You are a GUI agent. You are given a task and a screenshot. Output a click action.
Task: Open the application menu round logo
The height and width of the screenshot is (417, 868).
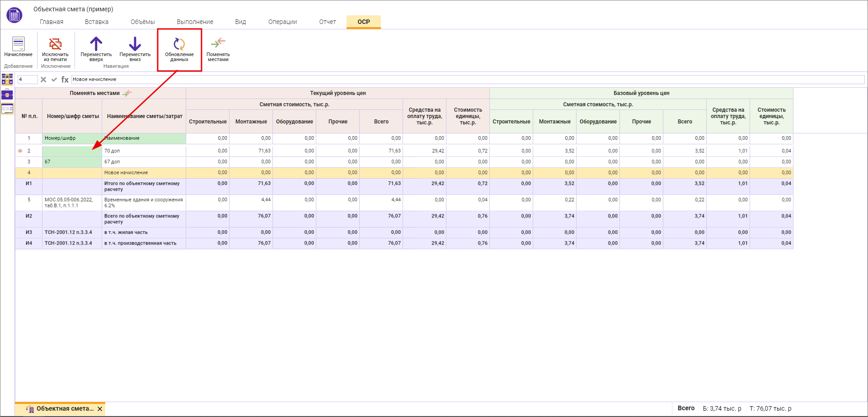coord(14,15)
